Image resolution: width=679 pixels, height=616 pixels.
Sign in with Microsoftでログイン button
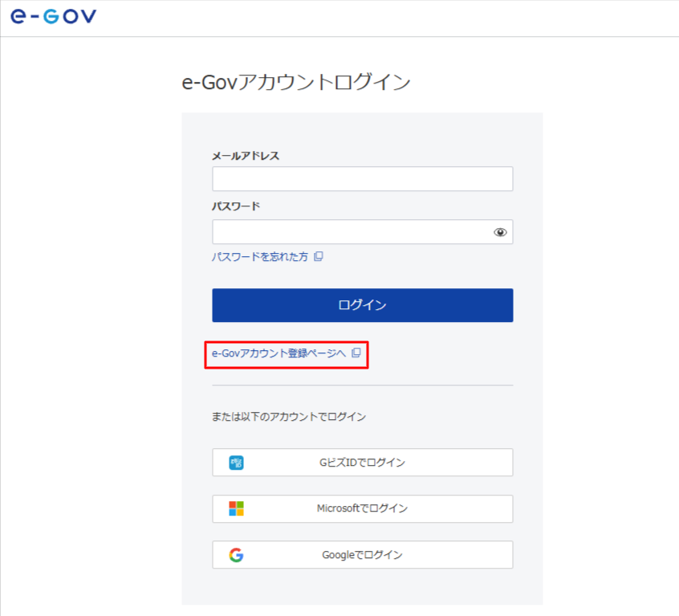pos(363,508)
